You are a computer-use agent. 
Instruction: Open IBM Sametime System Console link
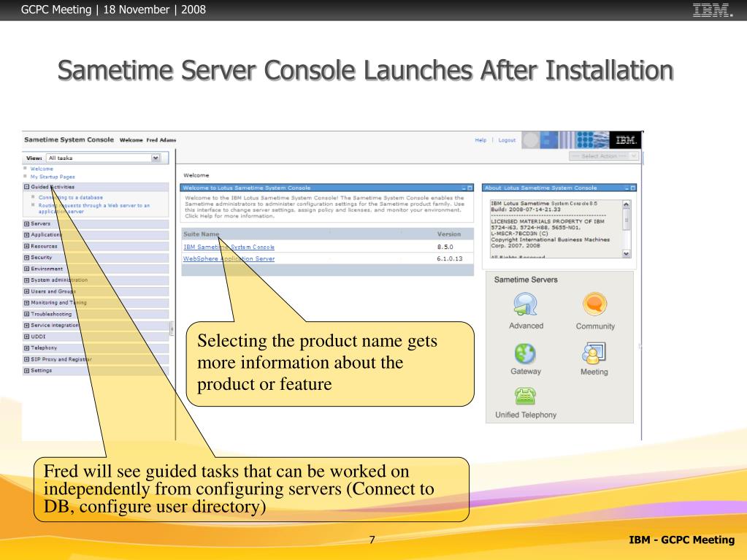[x=229, y=247]
